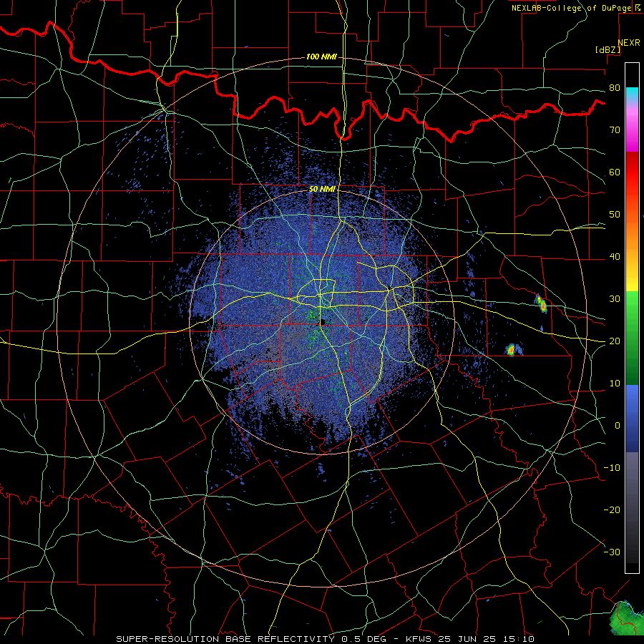This screenshot has height=644, width=644.
Task: Click the -10 value on the dBZ scale
Action: tap(612, 468)
